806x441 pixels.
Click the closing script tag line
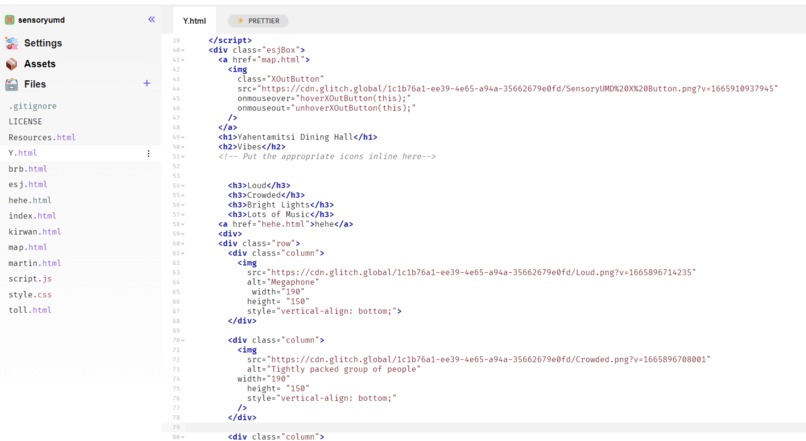pos(230,40)
